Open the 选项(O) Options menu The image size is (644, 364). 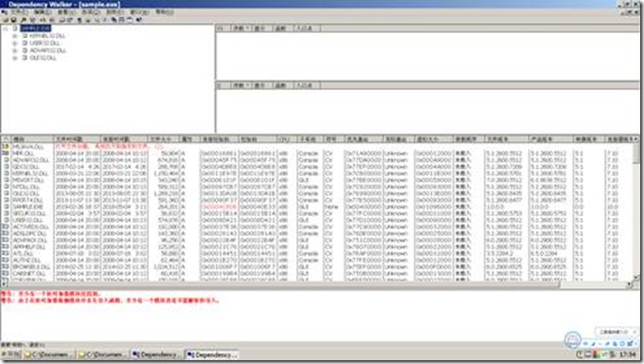point(90,12)
